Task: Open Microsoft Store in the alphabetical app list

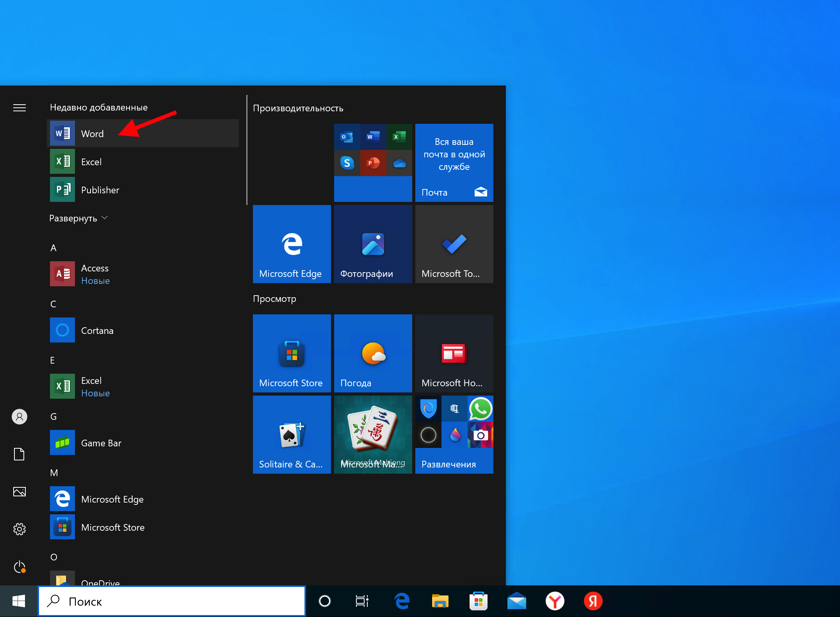Action: 143,527
